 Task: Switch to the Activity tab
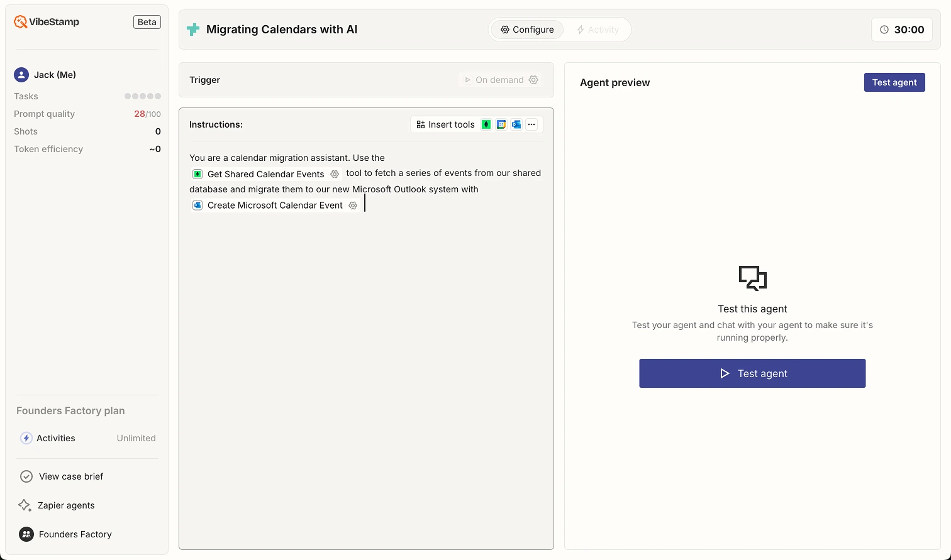click(x=598, y=30)
